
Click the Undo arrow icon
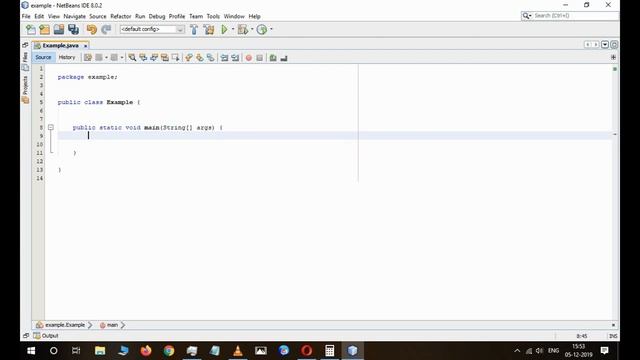pos(91,29)
